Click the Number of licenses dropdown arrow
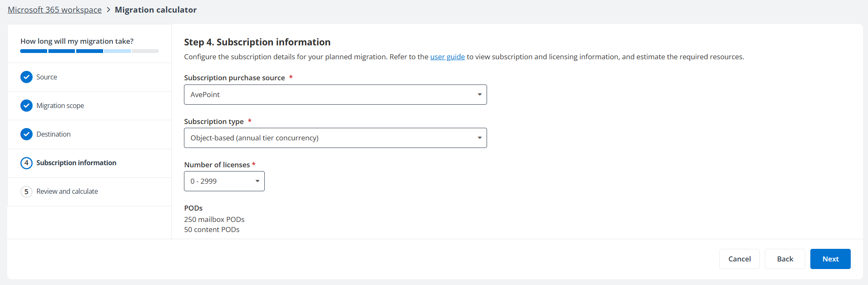 (x=257, y=181)
